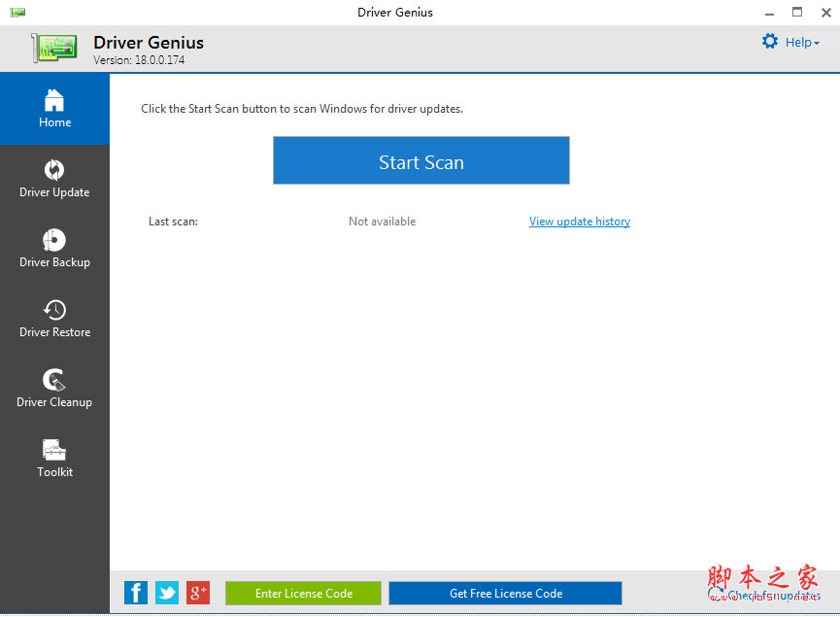Expand the Help dropdown menu
Viewport: 840px width, 617px height.
pos(802,43)
